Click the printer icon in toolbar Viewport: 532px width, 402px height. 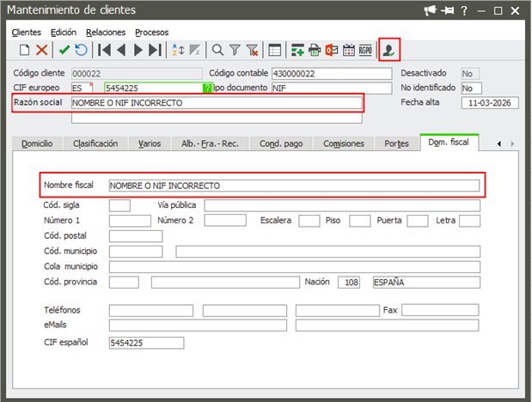pyautogui.click(x=315, y=50)
